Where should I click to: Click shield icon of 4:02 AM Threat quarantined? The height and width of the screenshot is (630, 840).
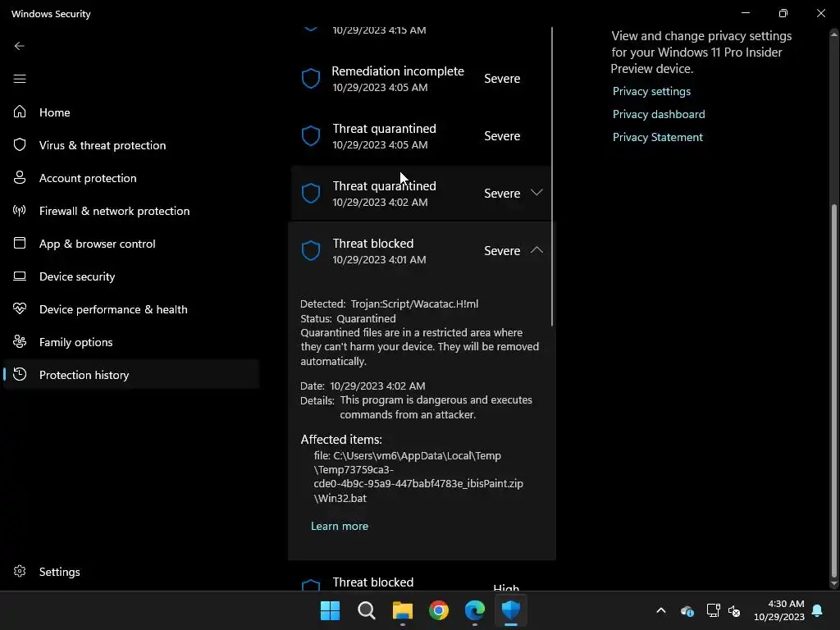(x=311, y=194)
